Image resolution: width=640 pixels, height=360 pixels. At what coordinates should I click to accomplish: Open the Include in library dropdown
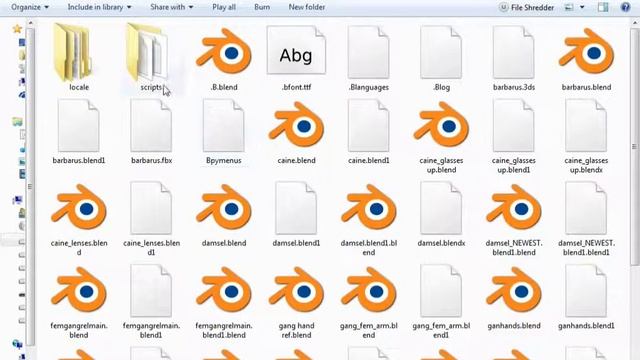tap(99, 7)
